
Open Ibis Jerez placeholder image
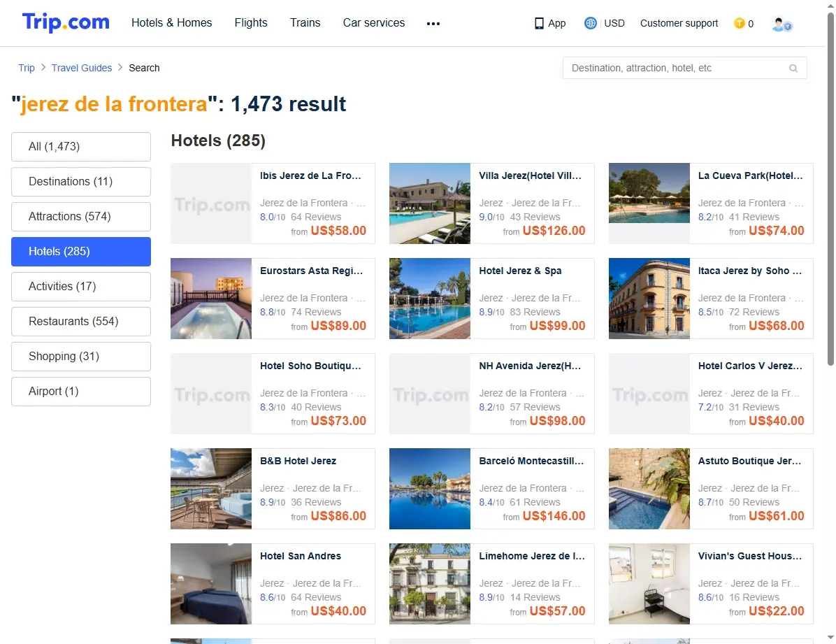point(210,203)
